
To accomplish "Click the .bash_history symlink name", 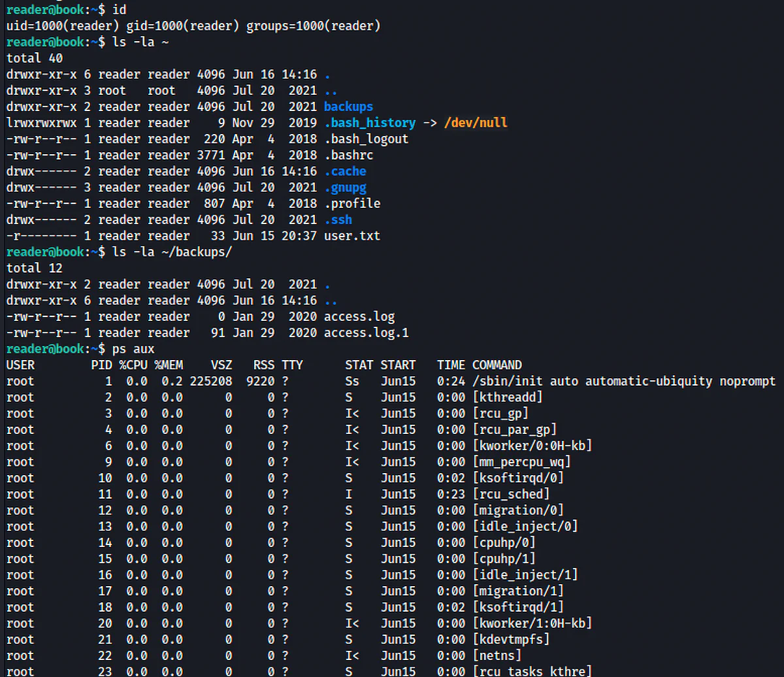I will pyautogui.click(x=370, y=123).
